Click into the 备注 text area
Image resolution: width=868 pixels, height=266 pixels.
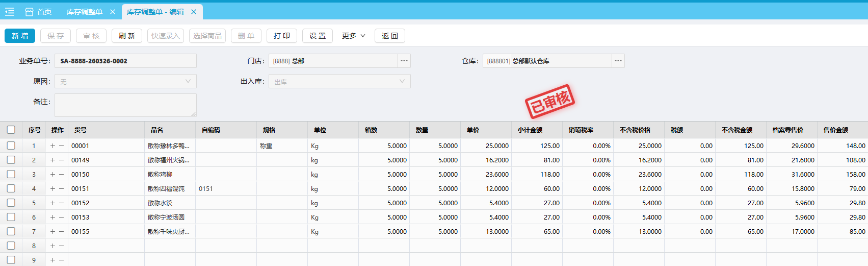125,105
